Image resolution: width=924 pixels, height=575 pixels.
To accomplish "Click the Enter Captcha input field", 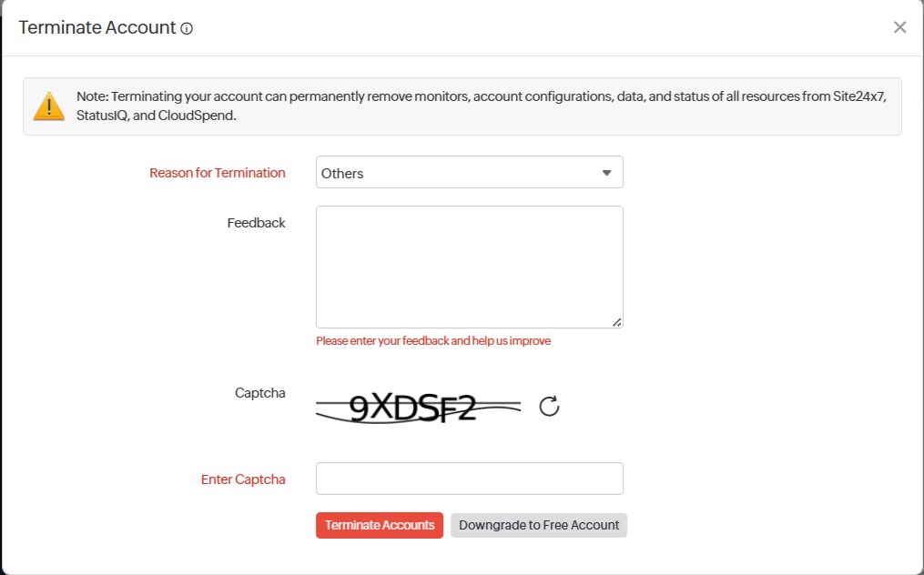I will (x=470, y=479).
